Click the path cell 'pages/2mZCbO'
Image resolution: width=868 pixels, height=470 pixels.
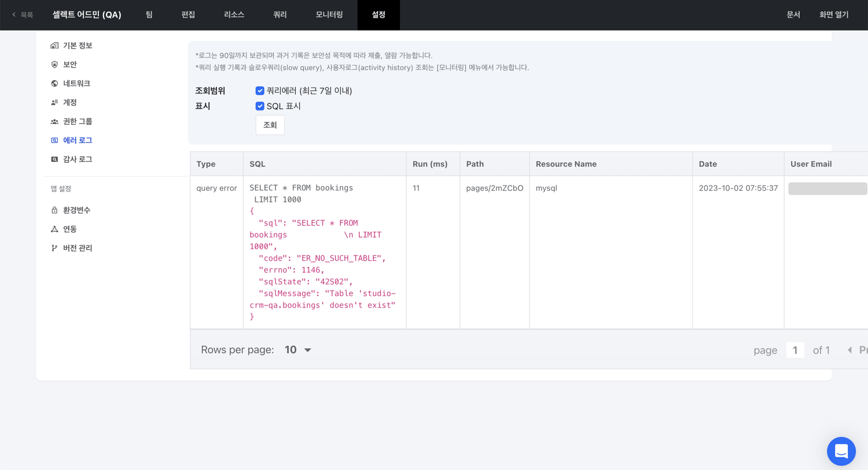pyautogui.click(x=495, y=188)
